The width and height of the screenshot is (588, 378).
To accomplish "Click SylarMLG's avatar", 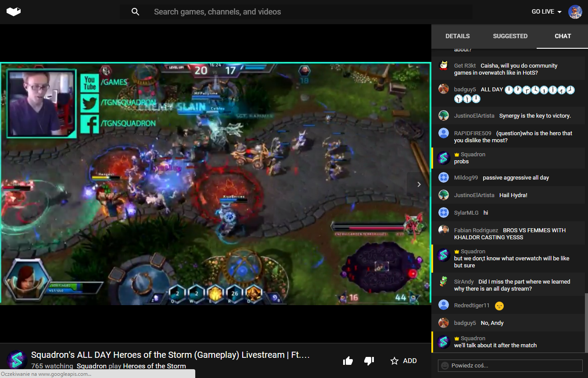I will (x=444, y=212).
